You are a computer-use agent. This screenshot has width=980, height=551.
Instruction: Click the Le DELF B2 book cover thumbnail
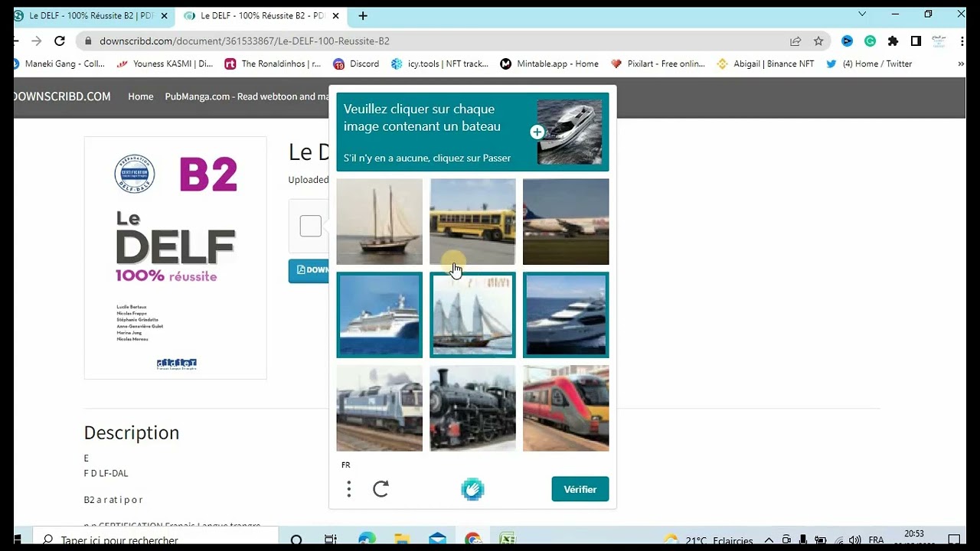click(175, 258)
